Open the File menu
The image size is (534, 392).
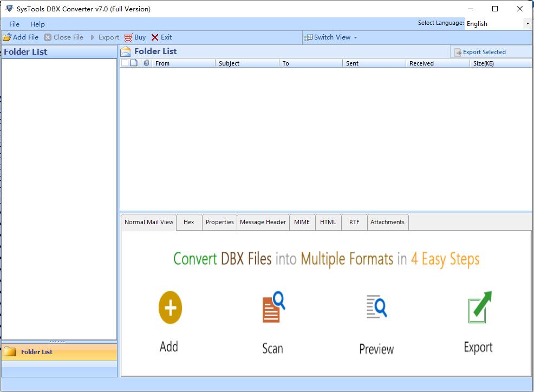(14, 24)
